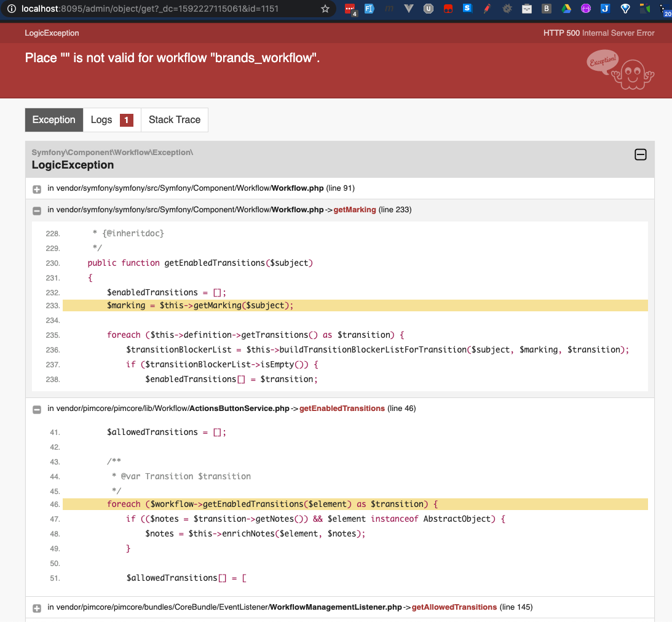
Task: Click the dim italic m extension icon
Action: (x=389, y=9)
